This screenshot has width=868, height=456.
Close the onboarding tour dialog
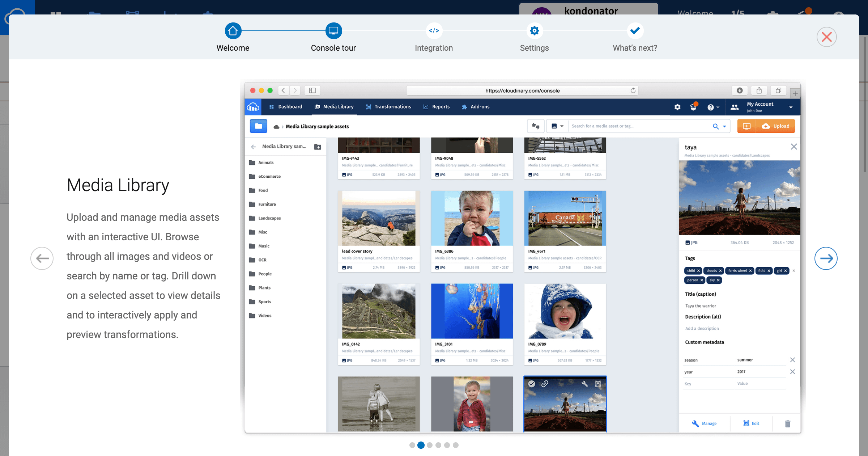click(x=826, y=37)
